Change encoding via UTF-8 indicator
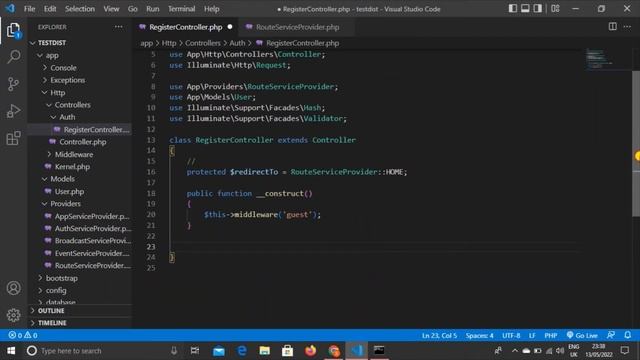Image resolution: width=640 pixels, height=360 pixels. [511, 336]
